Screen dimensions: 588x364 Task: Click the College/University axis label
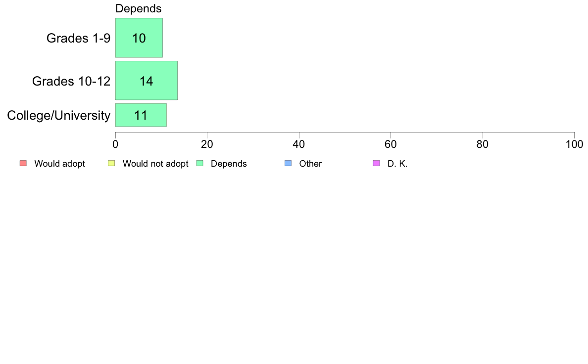59,115
